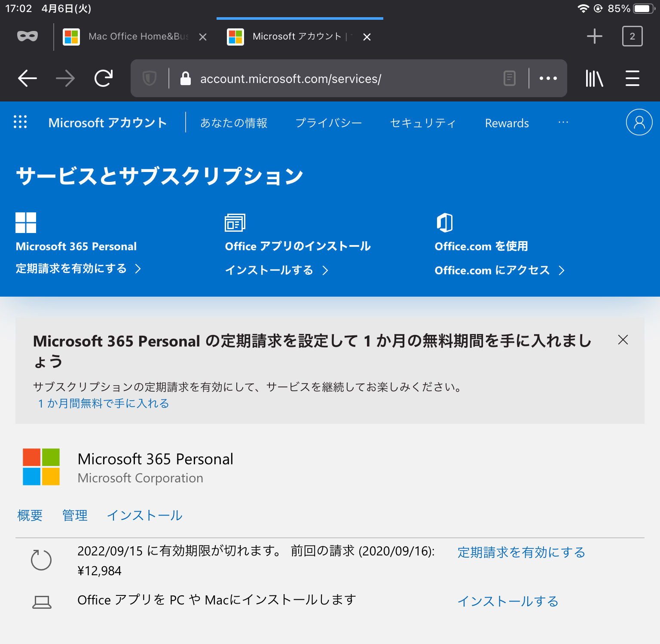Enable reader view icon in address bar
Image resolution: width=660 pixels, height=644 pixels.
[510, 78]
